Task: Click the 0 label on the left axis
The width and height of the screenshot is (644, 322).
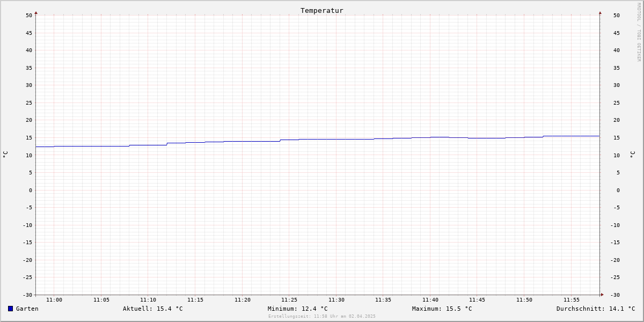Action: click(x=31, y=191)
